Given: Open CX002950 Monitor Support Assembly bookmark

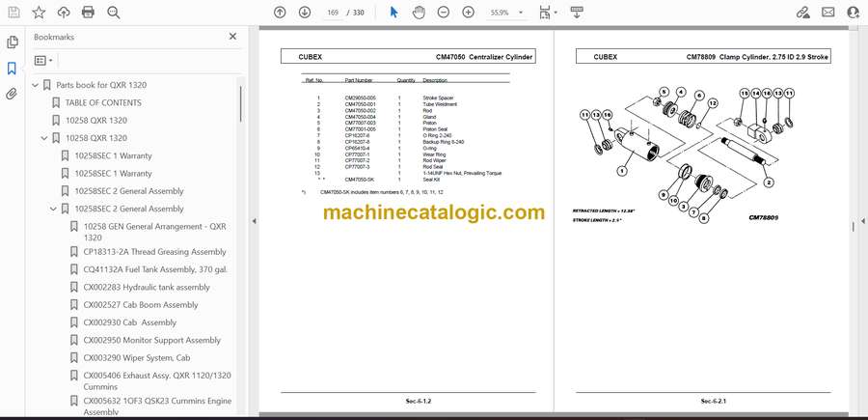Looking at the screenshot, I should [152, 340].
